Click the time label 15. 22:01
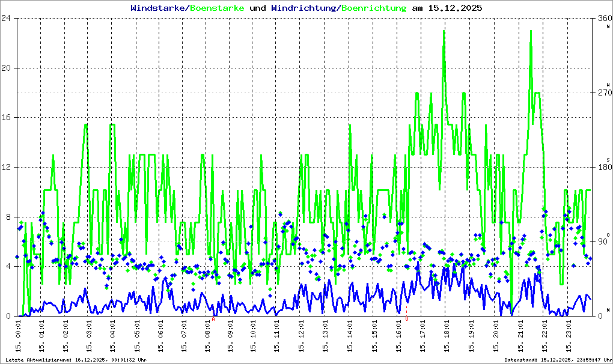Screen dimensions: 613x364 [x=544, y=336]
